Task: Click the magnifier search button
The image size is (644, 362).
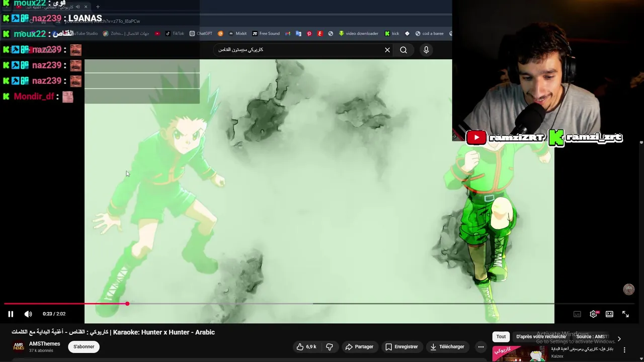Action: (404, 50)
